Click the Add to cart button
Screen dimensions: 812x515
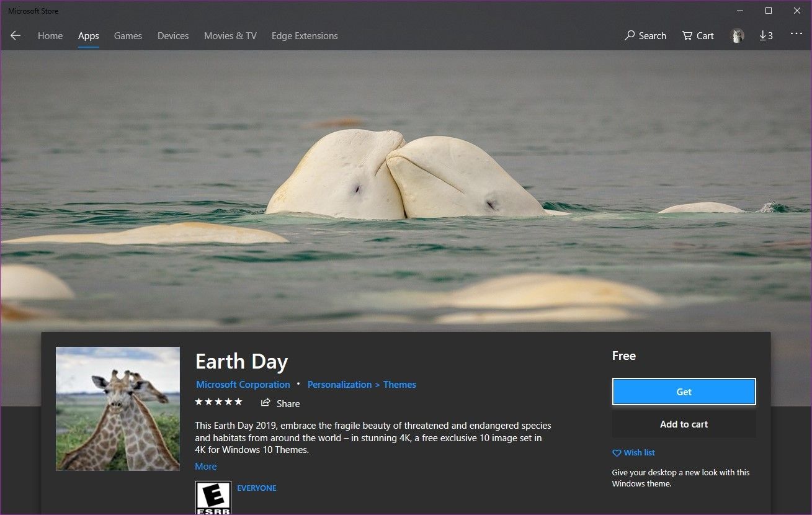tap(684, 424)
